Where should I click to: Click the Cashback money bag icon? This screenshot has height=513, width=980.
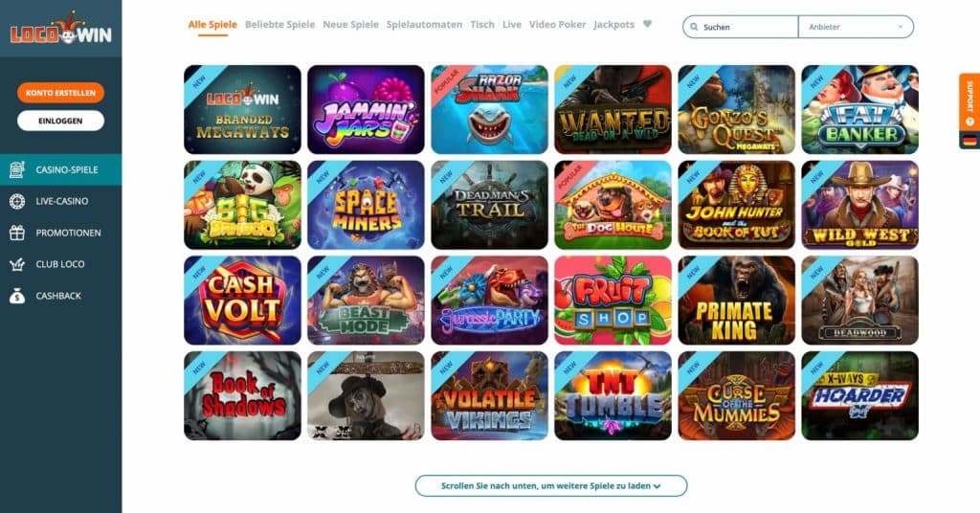(17, 296)
